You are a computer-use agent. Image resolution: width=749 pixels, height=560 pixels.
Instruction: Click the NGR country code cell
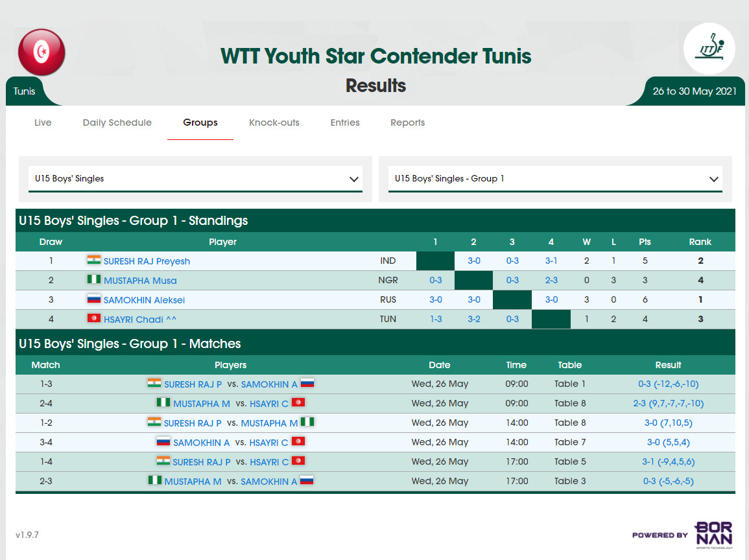[388, 280]
